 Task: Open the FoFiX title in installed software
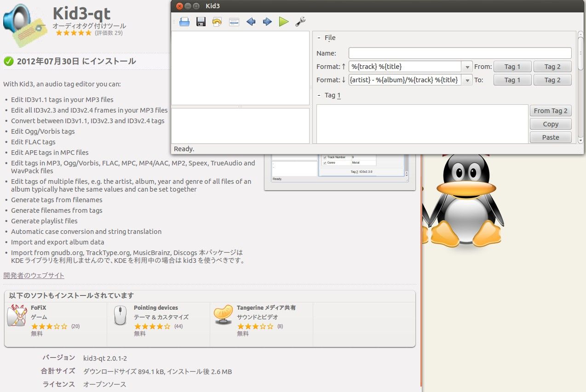tap(39, 308)
